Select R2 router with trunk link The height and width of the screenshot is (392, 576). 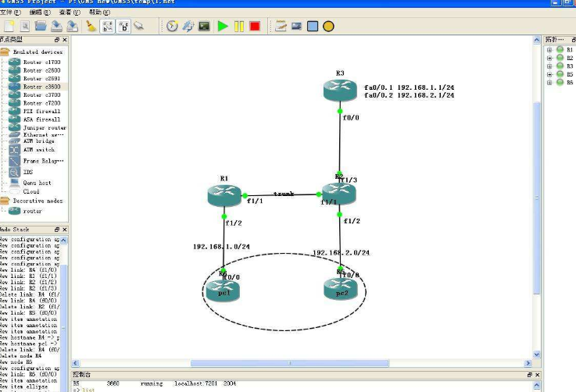[338, 194]
